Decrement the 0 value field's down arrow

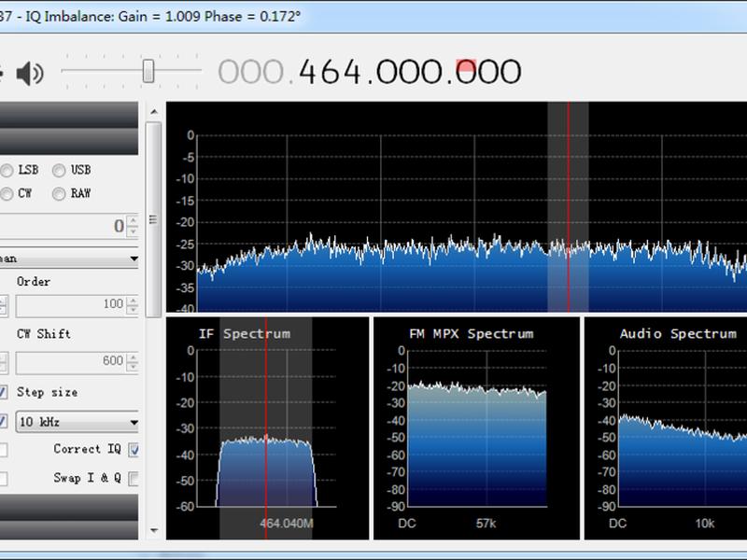click(x=133, y=231)
